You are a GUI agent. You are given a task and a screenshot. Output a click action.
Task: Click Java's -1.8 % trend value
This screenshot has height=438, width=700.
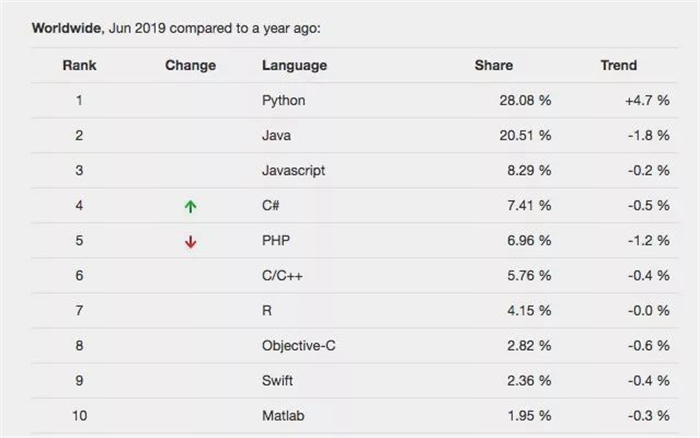click(x=649, y=135)
